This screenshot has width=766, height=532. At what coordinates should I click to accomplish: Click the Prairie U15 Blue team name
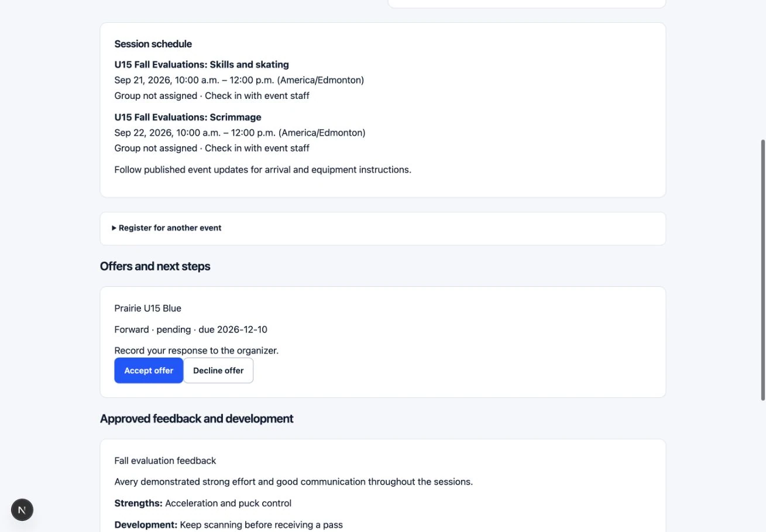[x=148, y=308]
